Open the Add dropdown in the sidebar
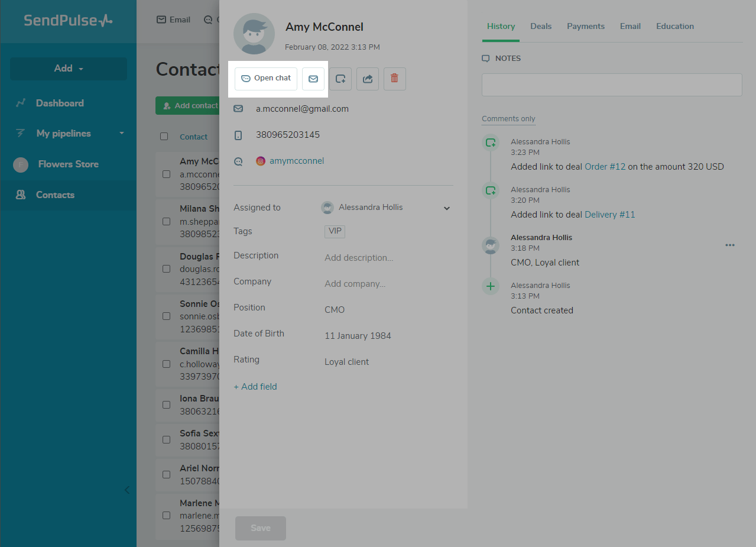This screenshot has width=756, height=547. (69, 69)
